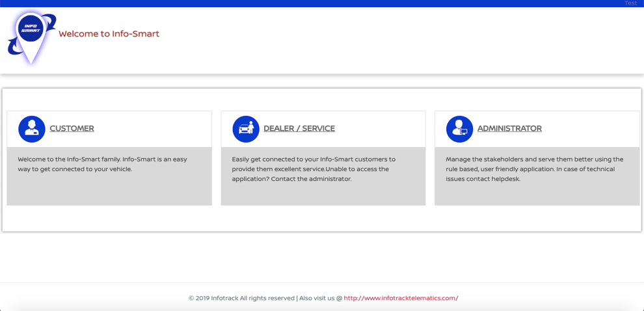This screenshot has width=644, height=311.
Task: Open the CUSTOMER portal link
Action: pos(72,129)
